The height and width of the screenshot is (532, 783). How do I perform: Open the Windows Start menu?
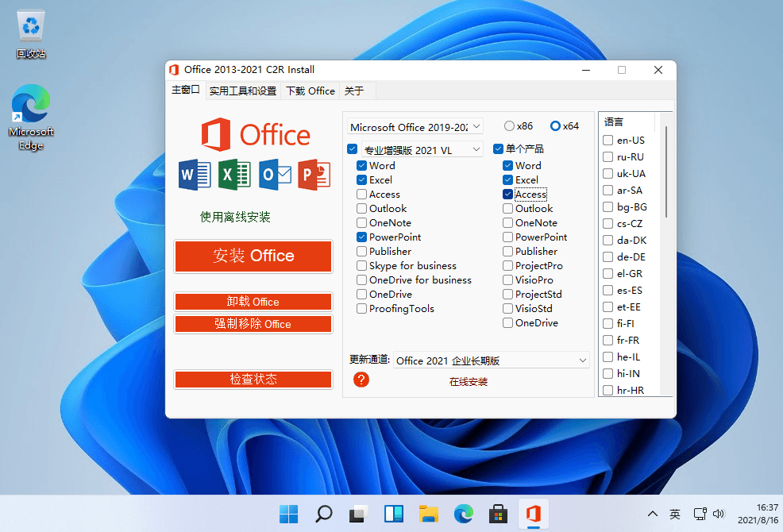pyautogui.click(x=288, y=514)
